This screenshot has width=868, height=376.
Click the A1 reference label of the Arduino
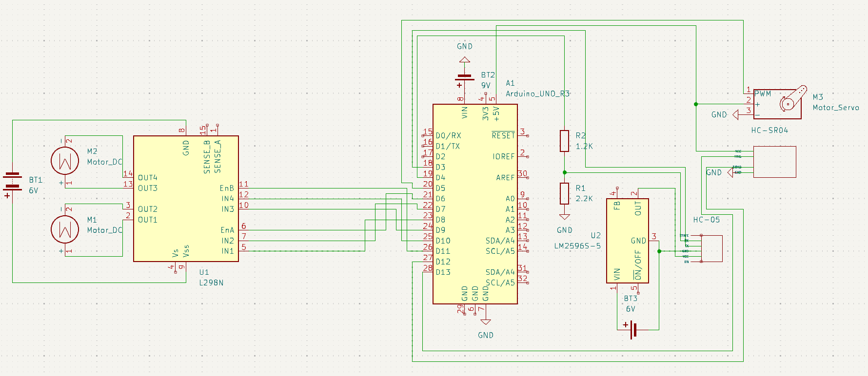[510, 83]
